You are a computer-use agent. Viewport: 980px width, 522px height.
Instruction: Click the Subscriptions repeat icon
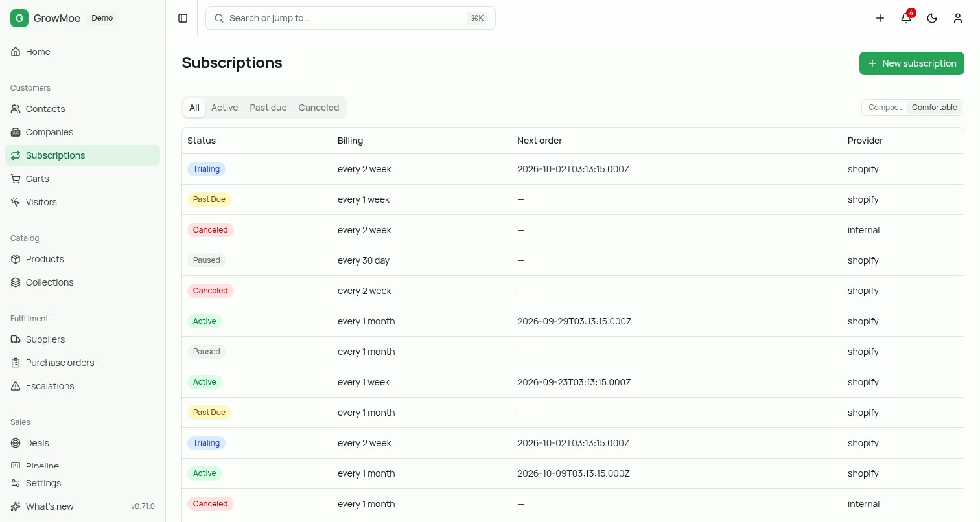coord(16,155)
